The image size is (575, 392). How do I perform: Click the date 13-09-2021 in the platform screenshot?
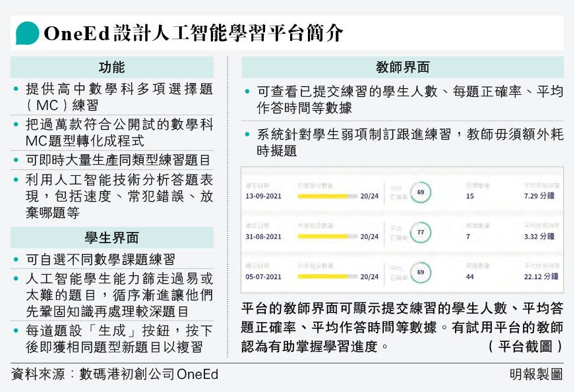(x=263, y=196)
